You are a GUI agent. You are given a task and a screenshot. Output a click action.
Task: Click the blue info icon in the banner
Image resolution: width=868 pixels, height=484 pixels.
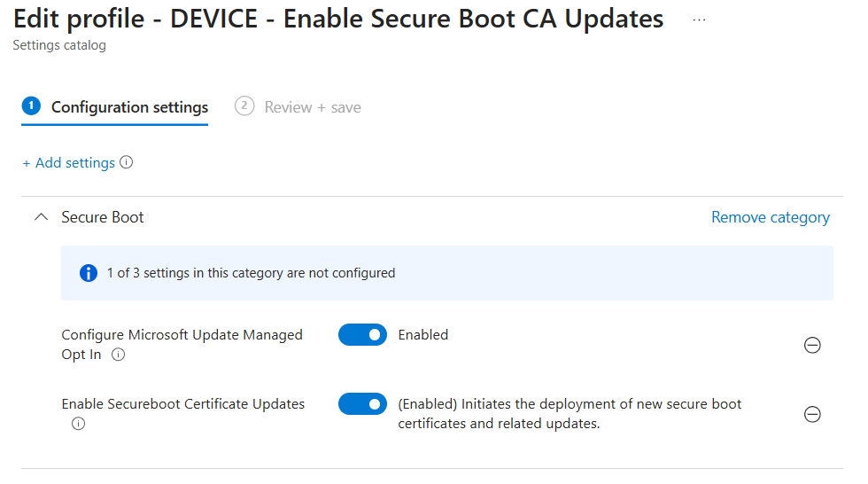pyautogui.click(x=88, y=273)
